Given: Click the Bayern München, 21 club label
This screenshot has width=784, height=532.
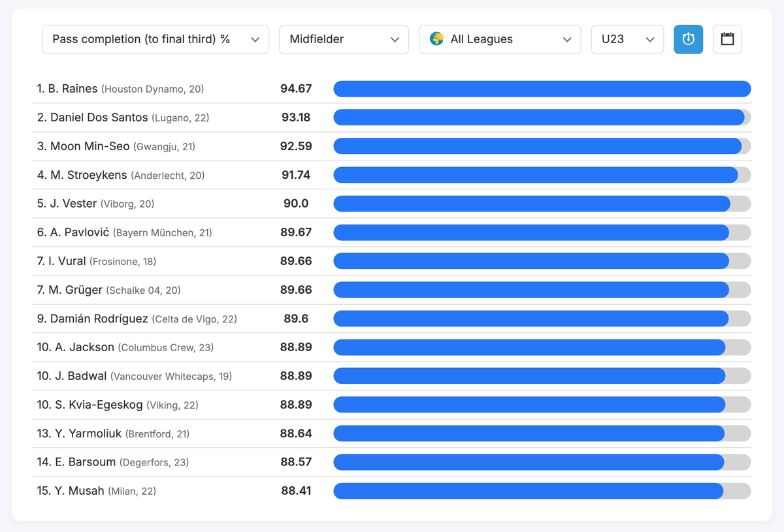Looking at the screenshot, I should pos(163,233).
